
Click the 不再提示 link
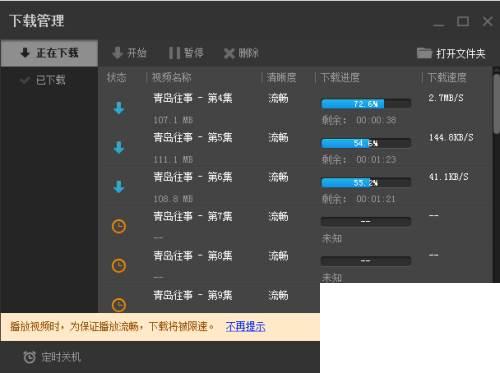pos(245,326)
